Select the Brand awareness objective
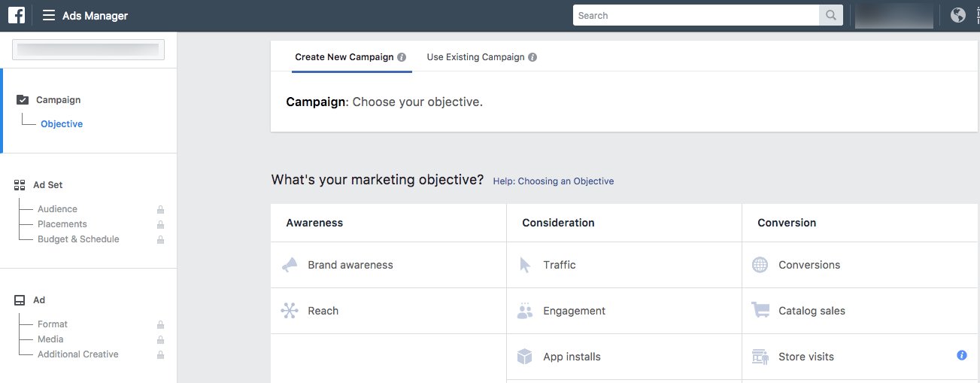This screenshot has width=980, height=383. (389, 265)
